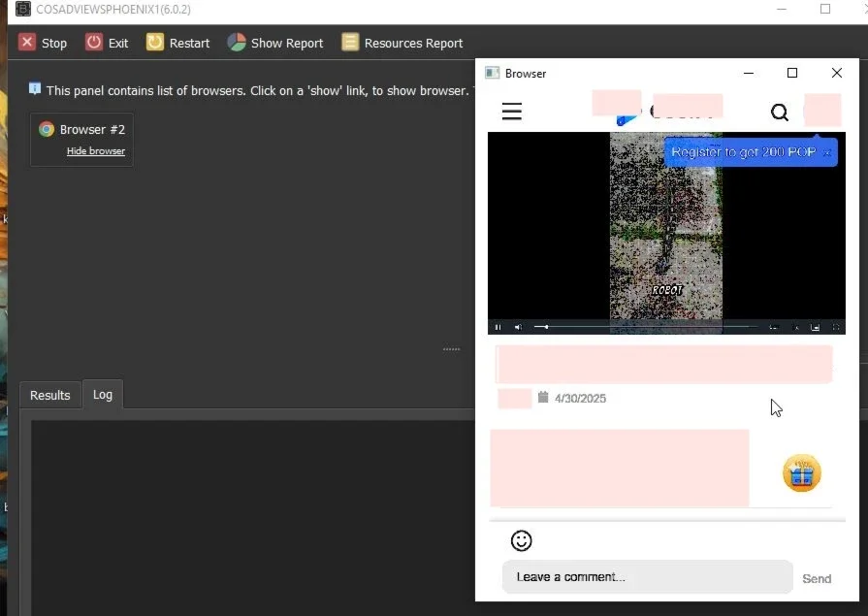Pause the video playback
This screenshot has height=616, width=868.
coord(498,327)
